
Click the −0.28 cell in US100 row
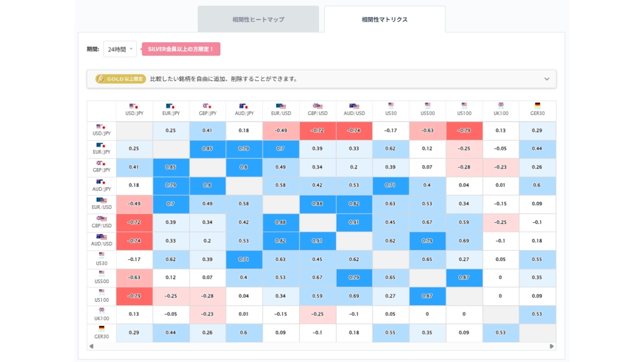207,296
